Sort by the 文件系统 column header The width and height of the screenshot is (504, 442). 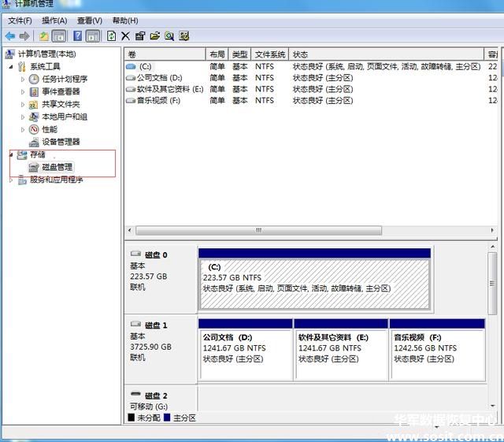[270, 54]
